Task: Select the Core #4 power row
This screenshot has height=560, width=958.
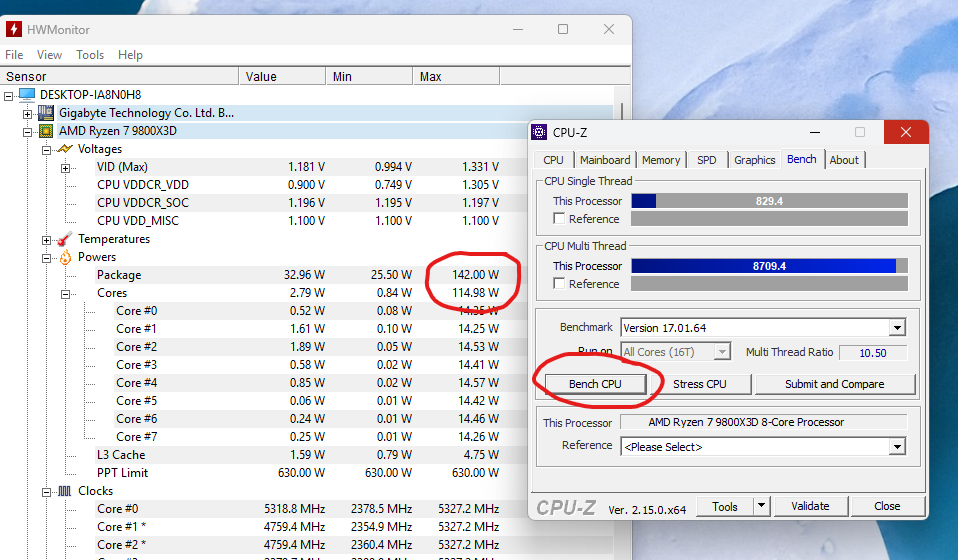Action: point(308,383)
